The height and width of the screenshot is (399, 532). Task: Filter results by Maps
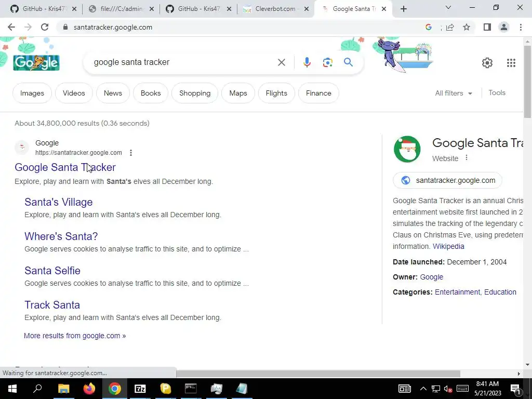[238, 93]
